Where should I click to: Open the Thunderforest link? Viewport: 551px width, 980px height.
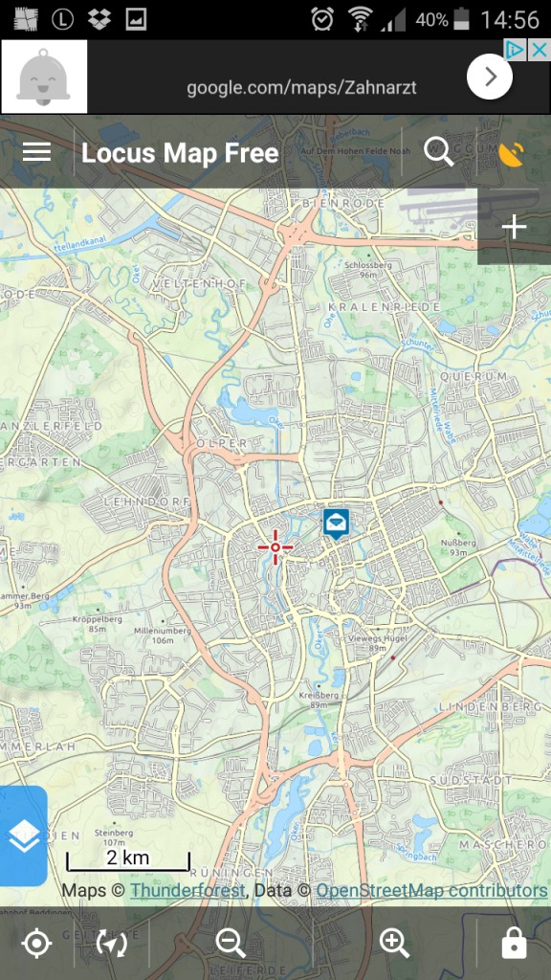pyautogui.click(x=187, y=890)
